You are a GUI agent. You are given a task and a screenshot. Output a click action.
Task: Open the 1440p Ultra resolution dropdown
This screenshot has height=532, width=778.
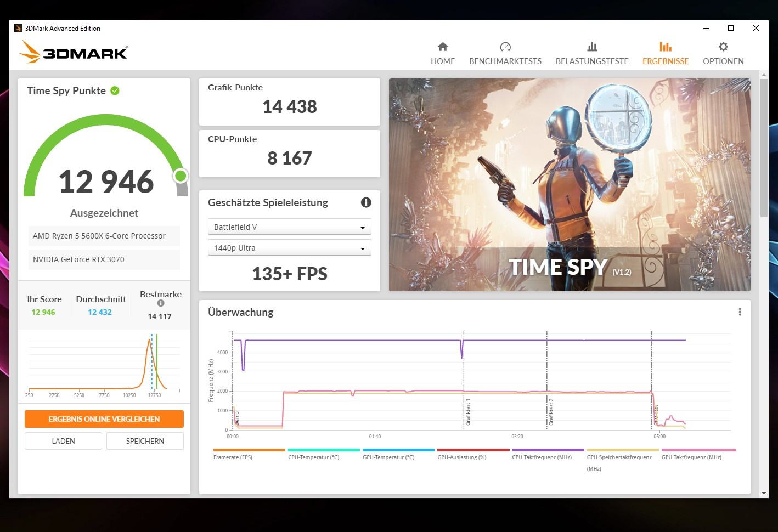coord(289,248)
